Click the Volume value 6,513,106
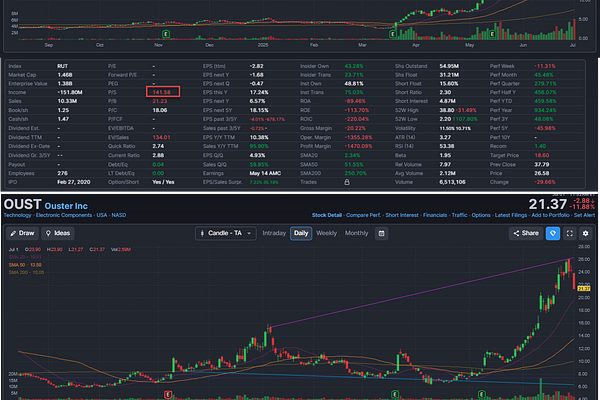The image size is (600, 400). (452, 182)
